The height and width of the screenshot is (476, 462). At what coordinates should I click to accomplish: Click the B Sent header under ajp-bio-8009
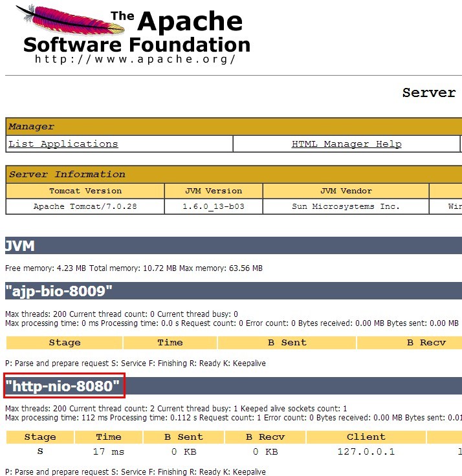287,343
